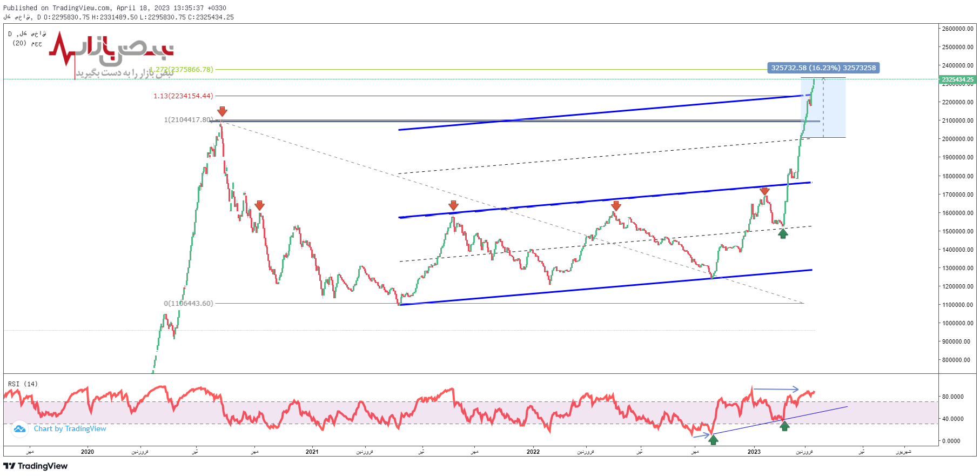Click the current price tag 2325434.25
This screenshot has height=476, width=980.
(x=957, y=79)
